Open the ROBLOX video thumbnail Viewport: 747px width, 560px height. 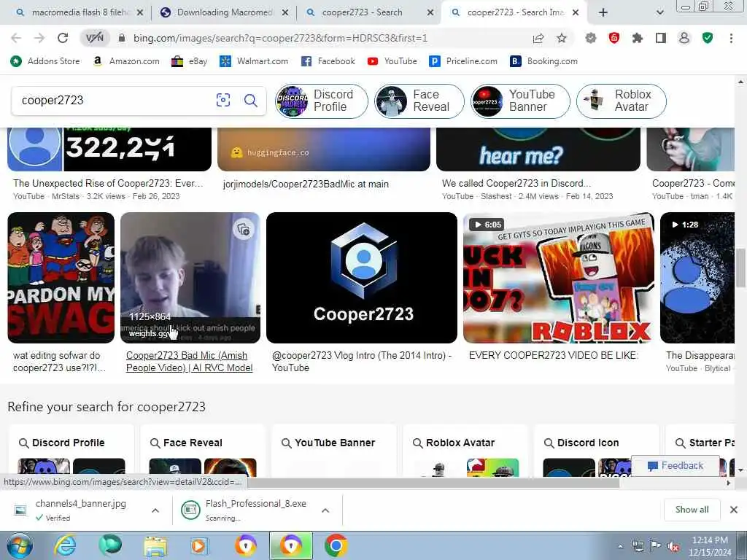pyautogui.click(x=558, y=278)
